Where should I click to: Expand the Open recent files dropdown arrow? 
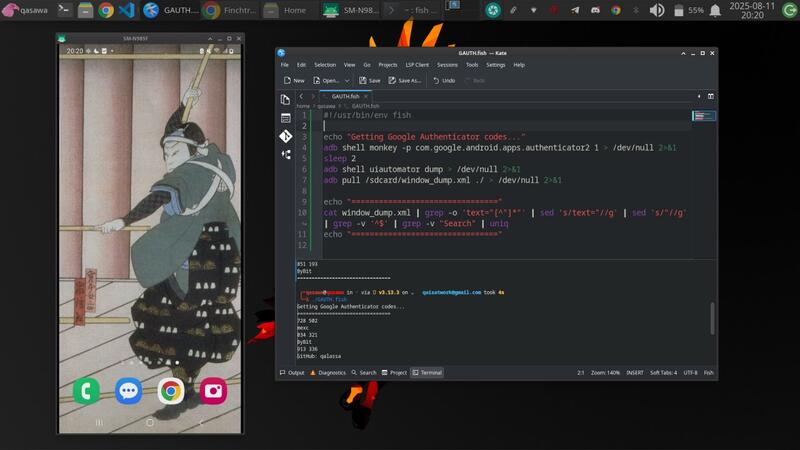point(347,80)
